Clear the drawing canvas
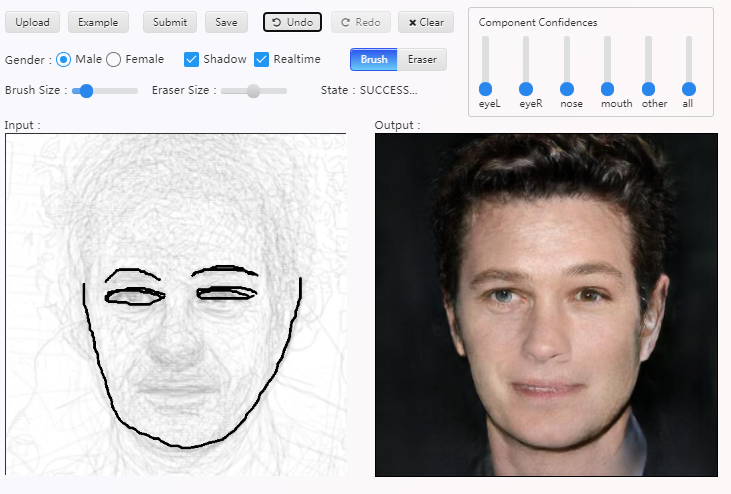 (426, 22)
